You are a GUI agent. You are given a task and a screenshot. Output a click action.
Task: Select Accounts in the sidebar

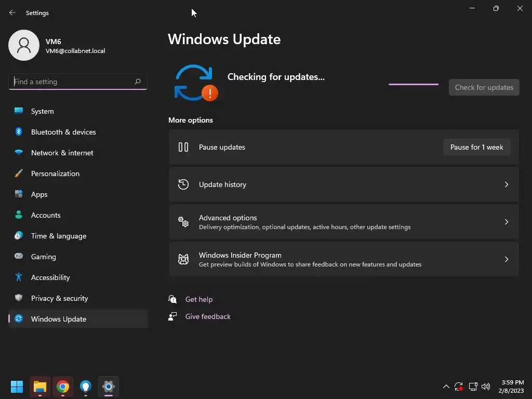[78, 215]
